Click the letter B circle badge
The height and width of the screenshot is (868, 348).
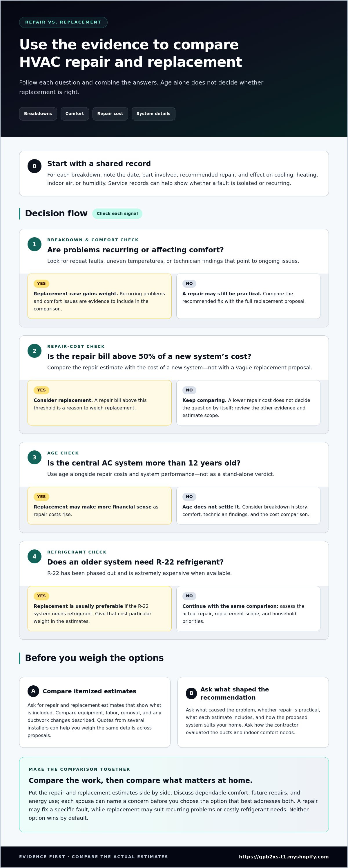[191, 693]
